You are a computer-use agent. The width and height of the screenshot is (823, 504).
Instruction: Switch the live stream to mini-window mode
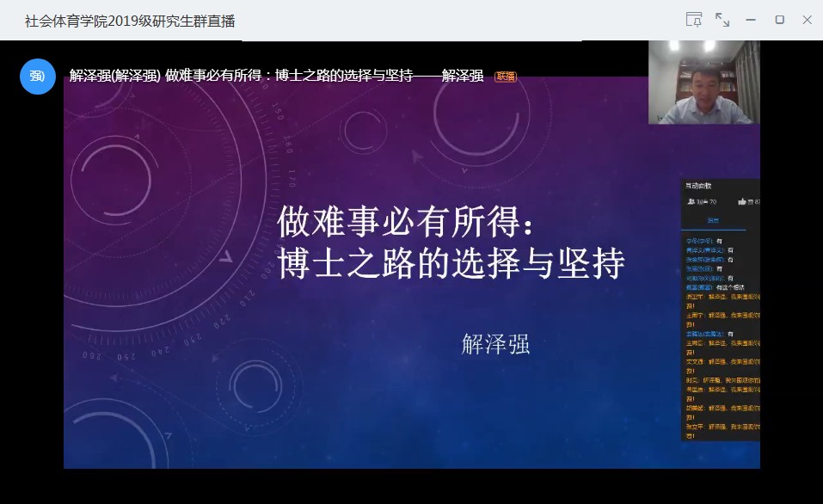(x=693, y=20)
